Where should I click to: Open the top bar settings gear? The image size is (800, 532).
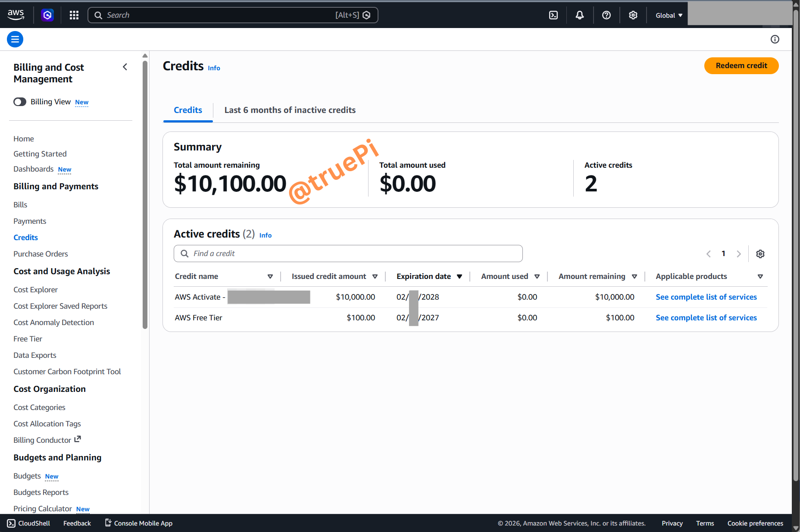tap(633, 15)
